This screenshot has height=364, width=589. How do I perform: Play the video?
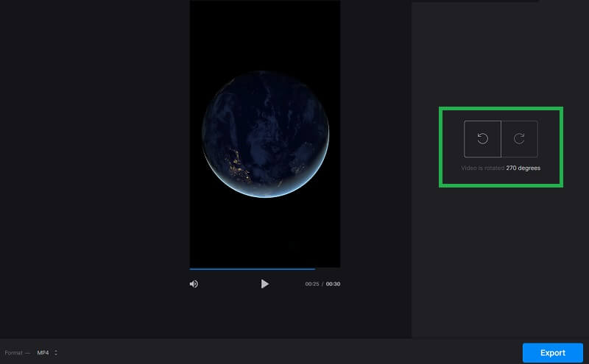265,284
